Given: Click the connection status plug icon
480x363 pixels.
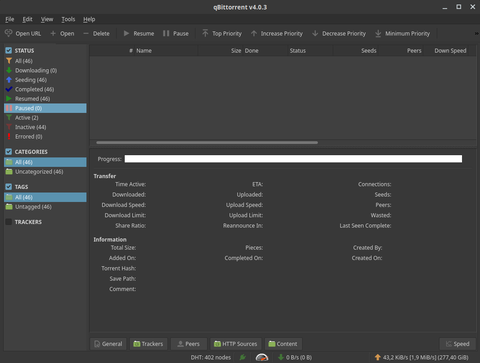Looking at the screenshot, I should click(x=243, y=357).
